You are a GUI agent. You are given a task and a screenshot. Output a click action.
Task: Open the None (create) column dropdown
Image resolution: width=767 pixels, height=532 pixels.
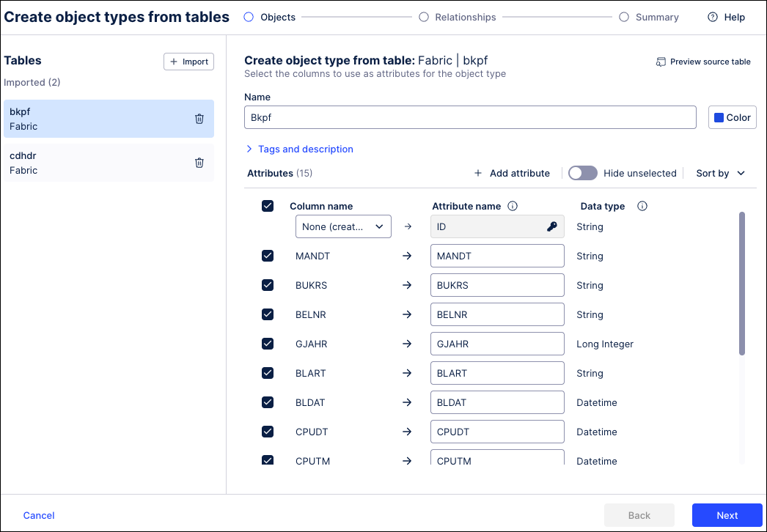click(342, 226)
